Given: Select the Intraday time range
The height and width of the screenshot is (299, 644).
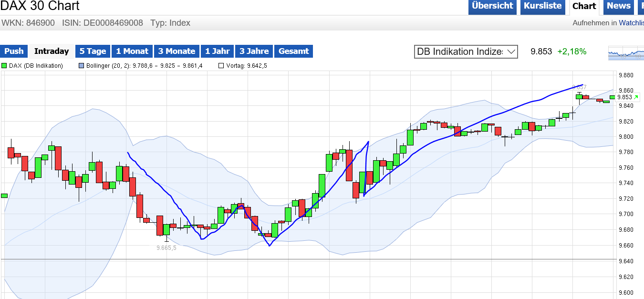Looking at the screenshot, I should (x=52, y=51).
